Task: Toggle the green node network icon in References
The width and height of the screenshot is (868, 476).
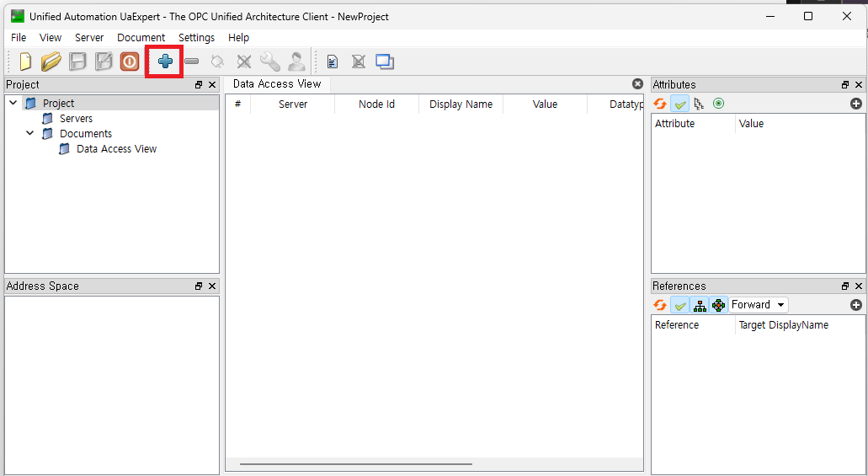Action: pyautogui.click(x=718, y=305)
